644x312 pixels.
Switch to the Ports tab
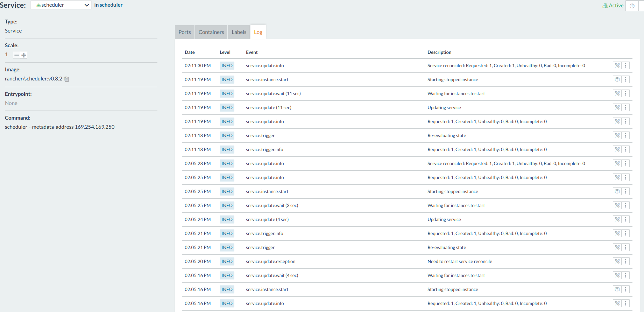(x=185, y=32)
